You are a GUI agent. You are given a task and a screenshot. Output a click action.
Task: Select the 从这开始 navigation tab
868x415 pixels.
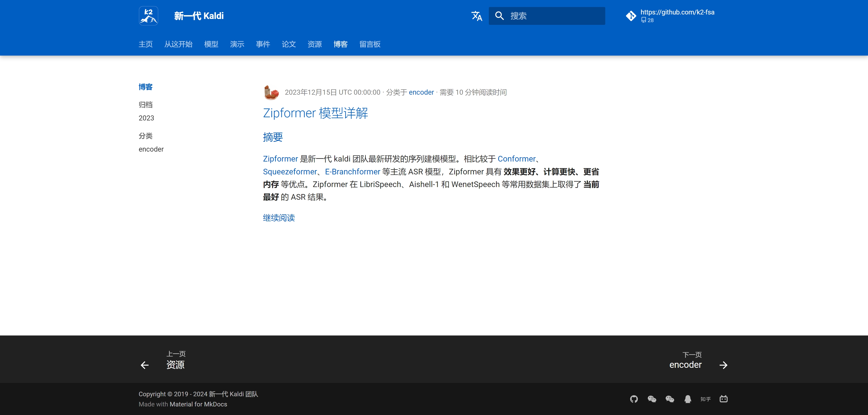coord(178,44)
